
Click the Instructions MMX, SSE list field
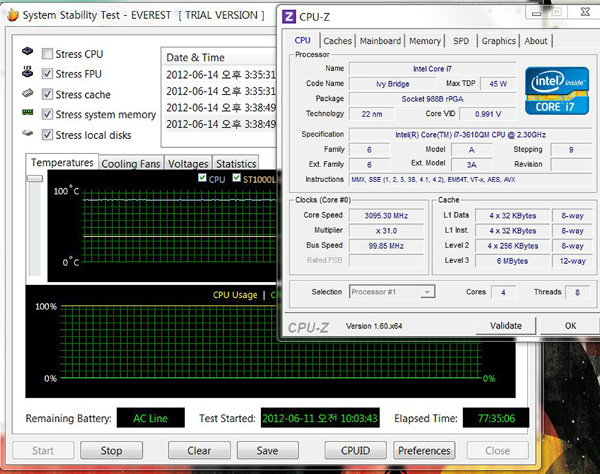470,179
